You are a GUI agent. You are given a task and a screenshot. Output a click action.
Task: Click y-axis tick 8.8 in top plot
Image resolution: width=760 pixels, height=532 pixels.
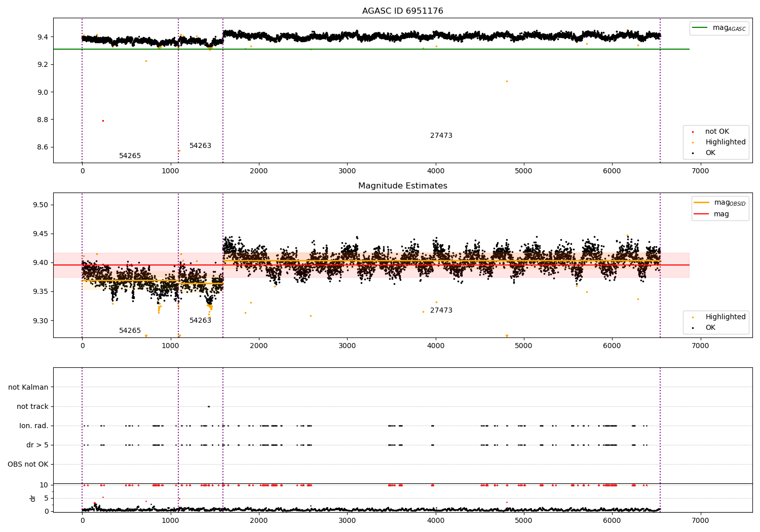[x=43, y=120]
